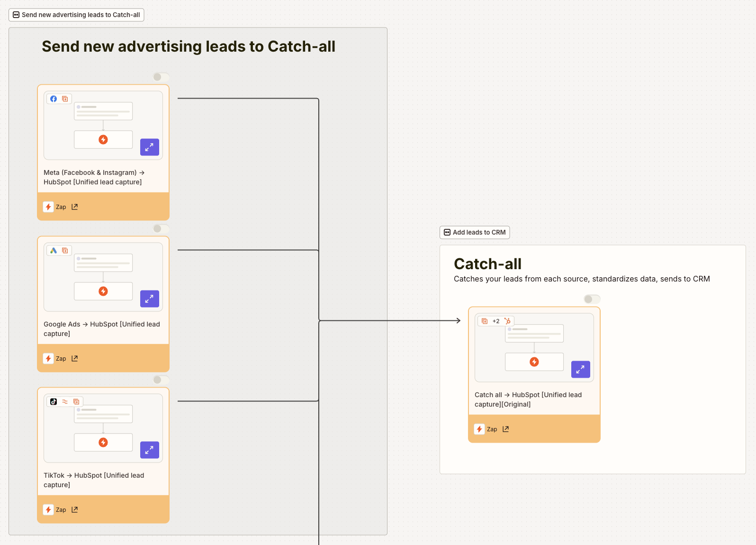Expand the Catch all zap preview
This screenshot has height=545, width=756.
click(581, 369)
